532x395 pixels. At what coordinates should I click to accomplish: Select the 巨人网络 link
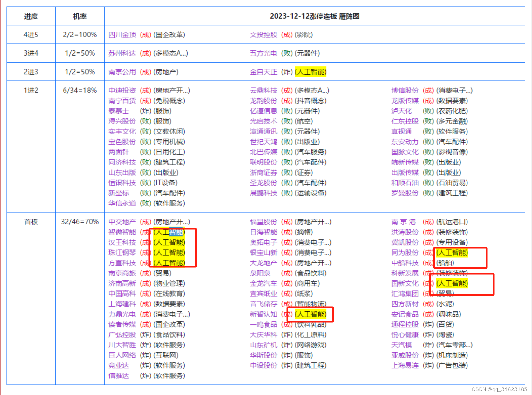point(122,355)
